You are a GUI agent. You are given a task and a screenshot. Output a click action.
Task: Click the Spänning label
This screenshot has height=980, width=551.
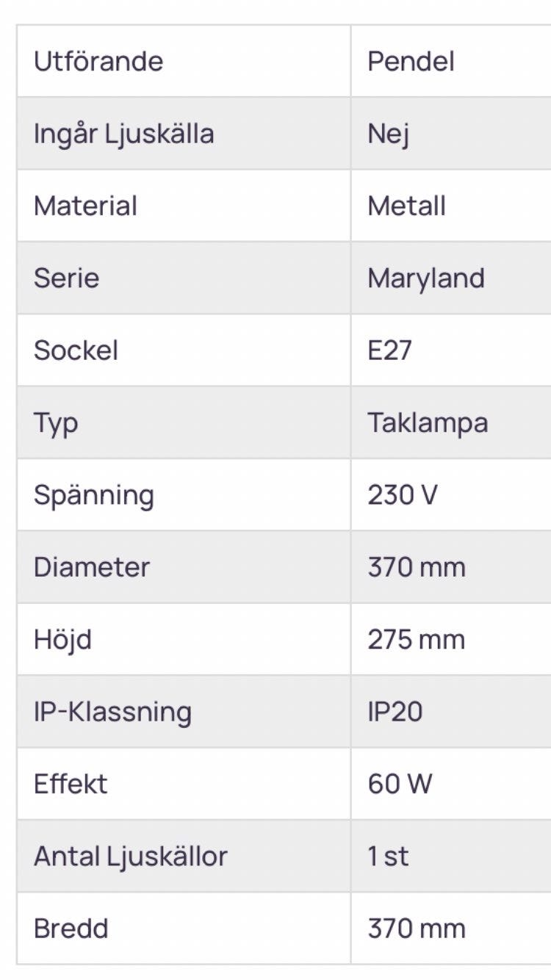93,495
